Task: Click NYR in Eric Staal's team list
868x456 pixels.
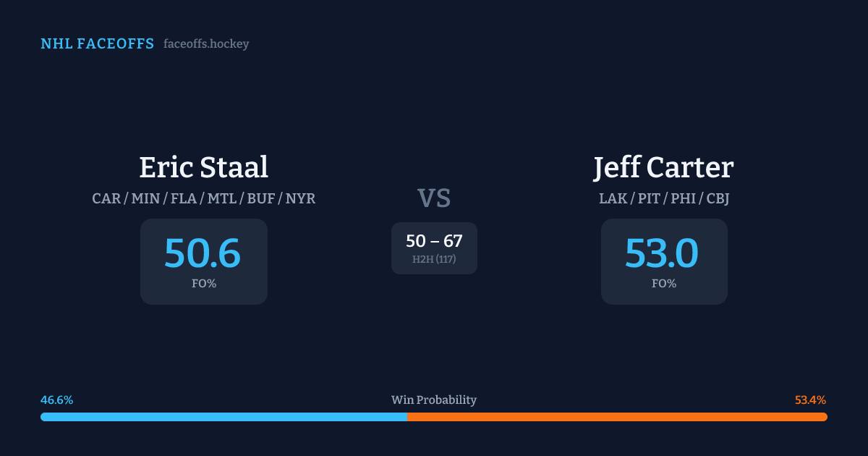Action: click(300, 198)
